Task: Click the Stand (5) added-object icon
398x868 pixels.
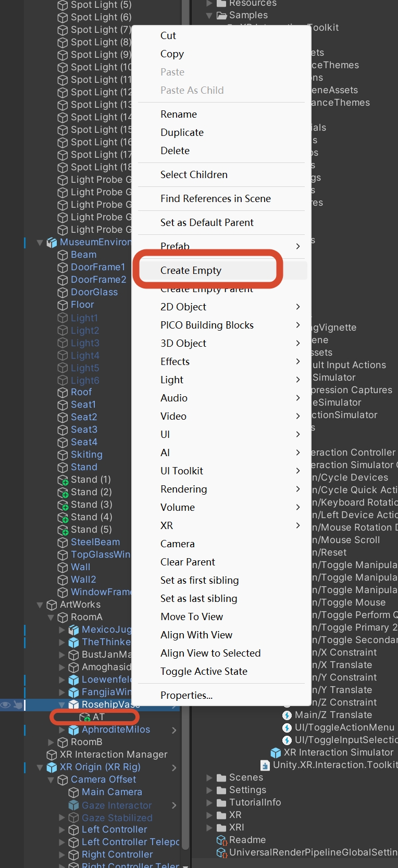Action: (x=63, y=530)
